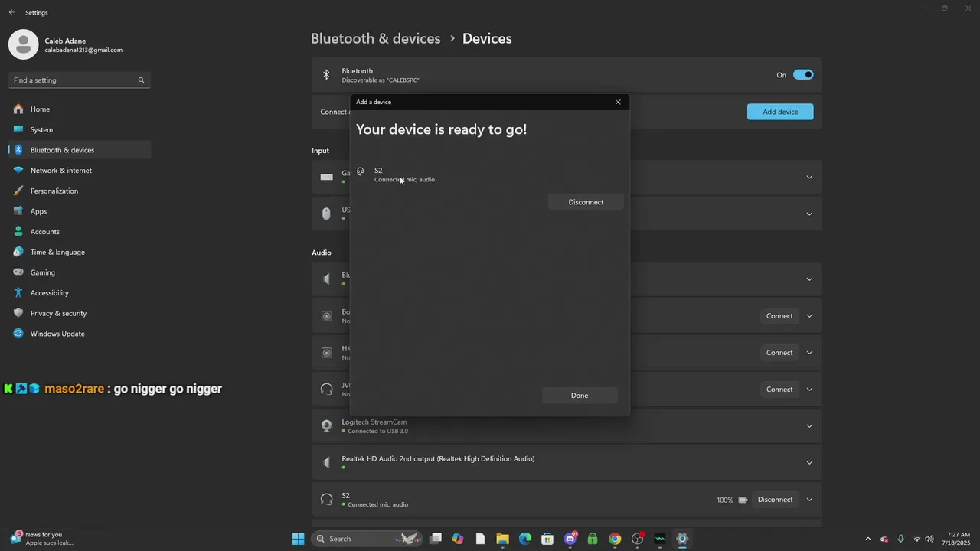Click the microphone tray icon
Image resolution: width=980 pixels, height=551 pixels.
(x=900, y=539)
